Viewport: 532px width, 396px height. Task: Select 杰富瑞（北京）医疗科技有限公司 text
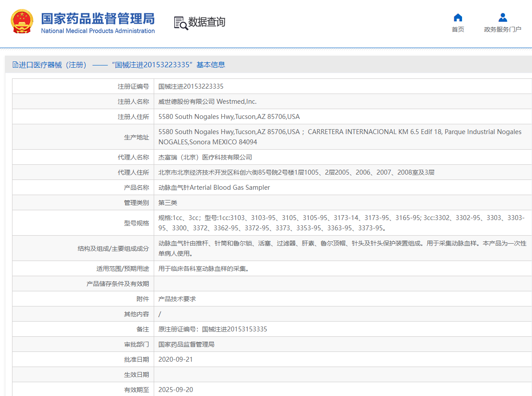tap(205, 157)
